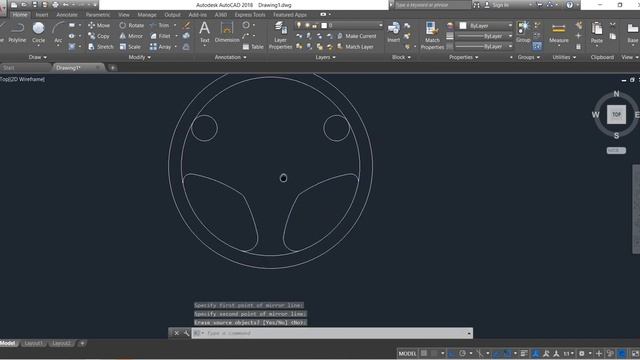Select the Arc drawing tool
This screenshot has height=360, width=640.
58,32
